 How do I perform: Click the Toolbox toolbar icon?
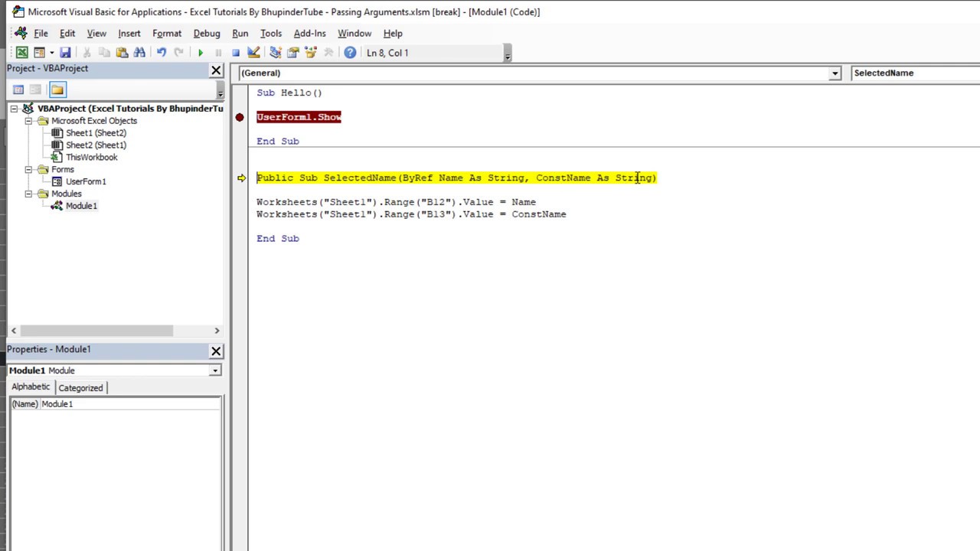(x=328, y=53)
